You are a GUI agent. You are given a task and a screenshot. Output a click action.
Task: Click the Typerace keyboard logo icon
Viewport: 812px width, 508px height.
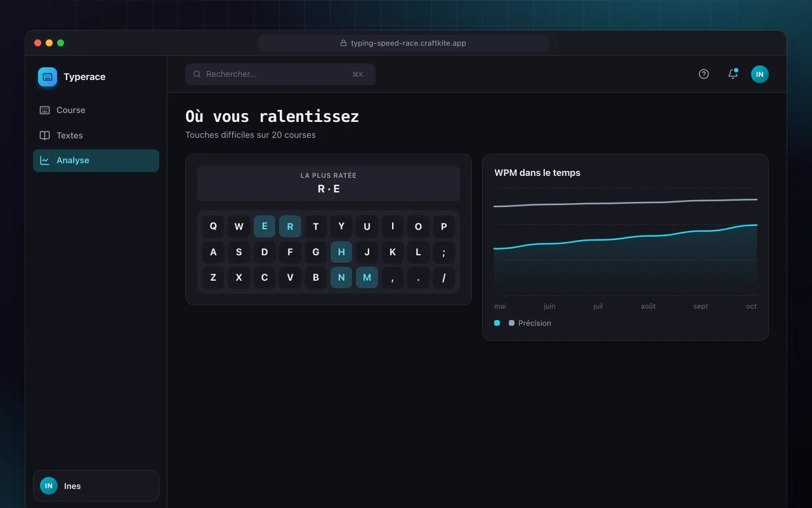[48, 77]
